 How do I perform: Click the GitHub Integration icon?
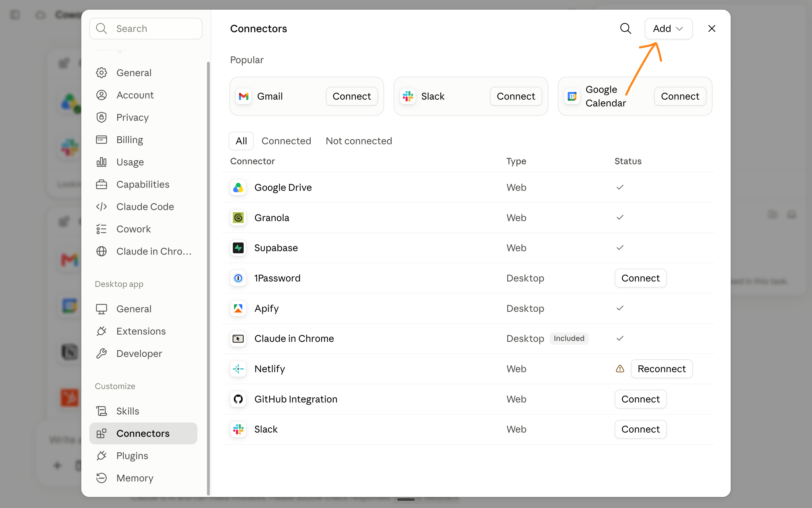click(x=238, y=399)
